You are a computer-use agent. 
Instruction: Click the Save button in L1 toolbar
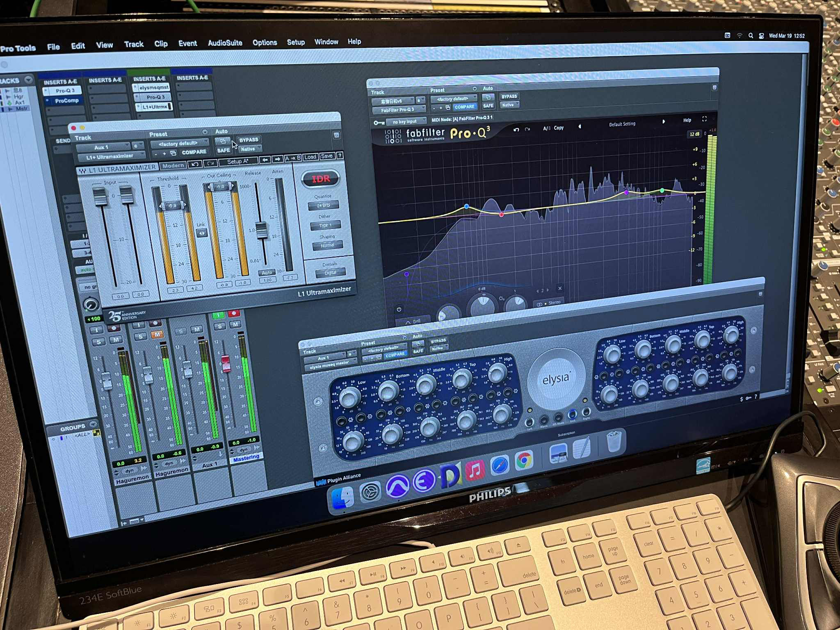pyautogui.click(x=327, y=156)
